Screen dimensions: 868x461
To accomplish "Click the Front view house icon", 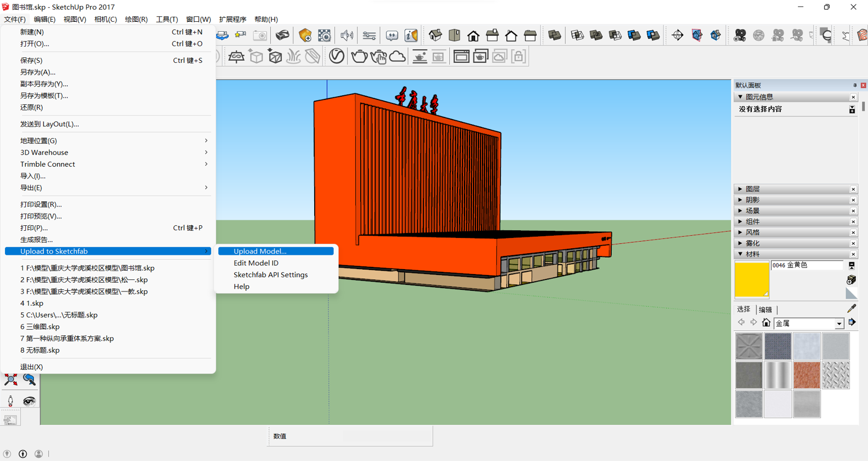I will tap(473, 36).
